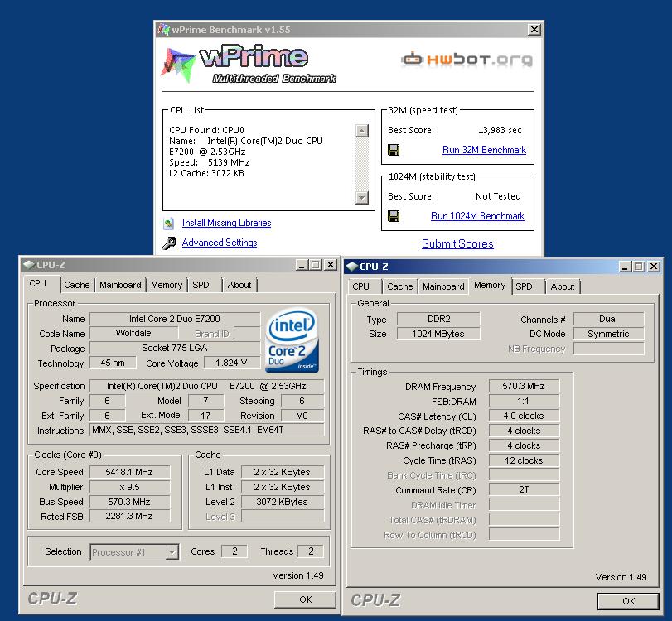
Task: Click the 32M Best Score 13,983 sec
Action: tap(500, 130)
